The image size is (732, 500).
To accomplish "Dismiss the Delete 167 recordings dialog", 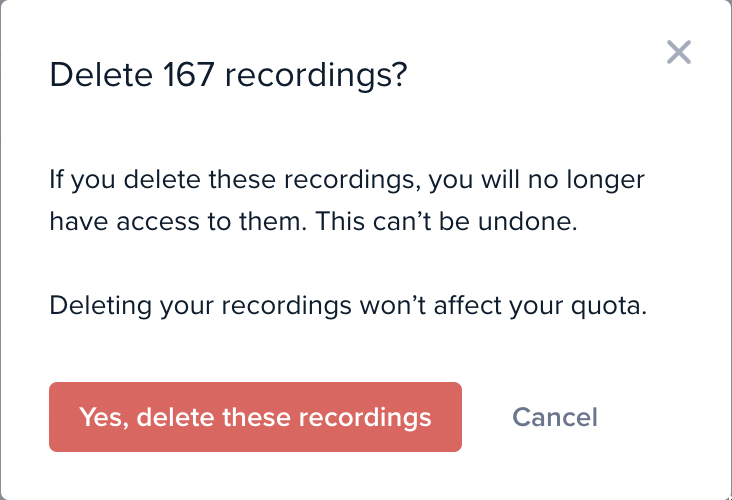I will pyautogui.click(x=679, y=52).
